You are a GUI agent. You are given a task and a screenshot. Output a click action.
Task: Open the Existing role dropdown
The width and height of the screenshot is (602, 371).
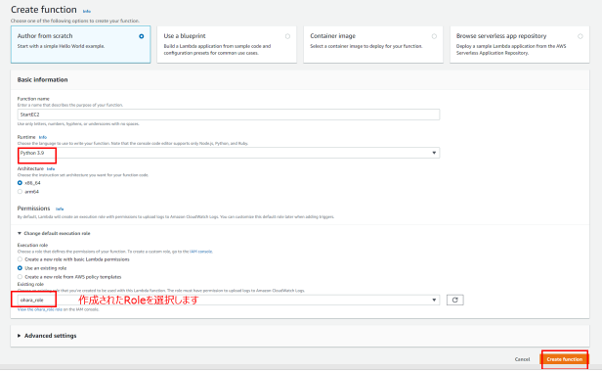[228, 300]
